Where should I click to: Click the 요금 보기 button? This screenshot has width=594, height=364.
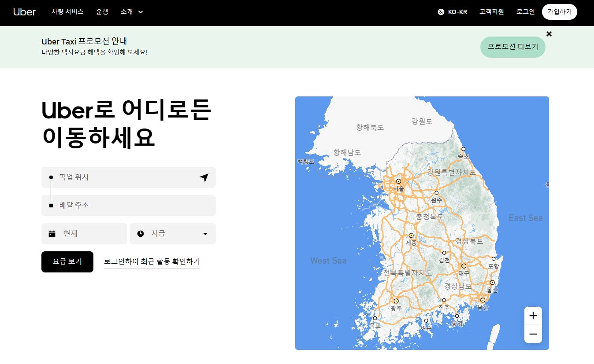pyautogui.click(x=67, y=262)
